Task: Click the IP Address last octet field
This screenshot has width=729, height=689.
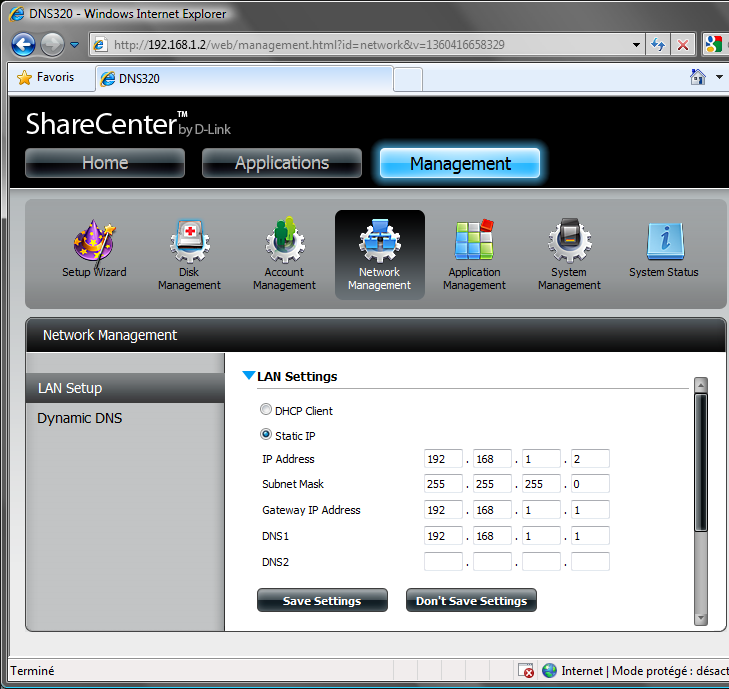Action: pyautogui.click(x=590, y=459)
